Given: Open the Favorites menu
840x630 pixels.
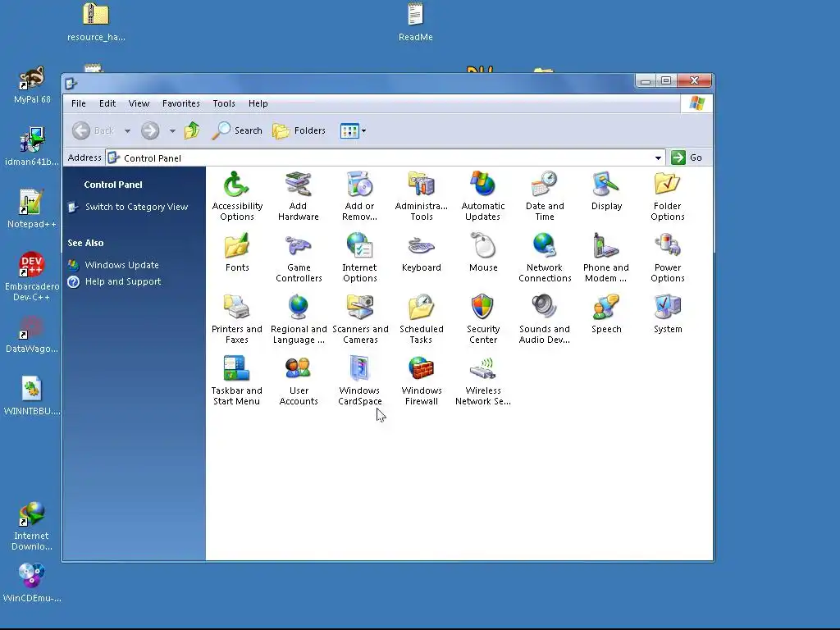Looking at the screenshot, I should pos(181,103).
